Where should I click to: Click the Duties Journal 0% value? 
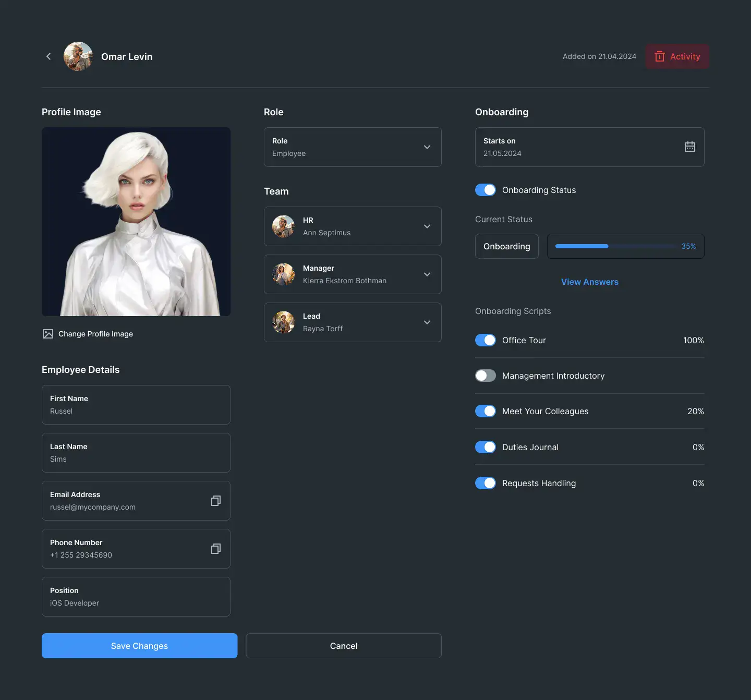698,447
